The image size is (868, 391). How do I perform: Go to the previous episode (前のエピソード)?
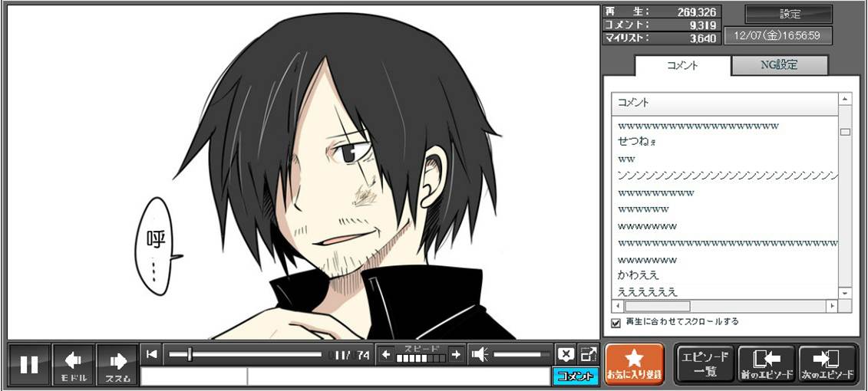(765, 363)
